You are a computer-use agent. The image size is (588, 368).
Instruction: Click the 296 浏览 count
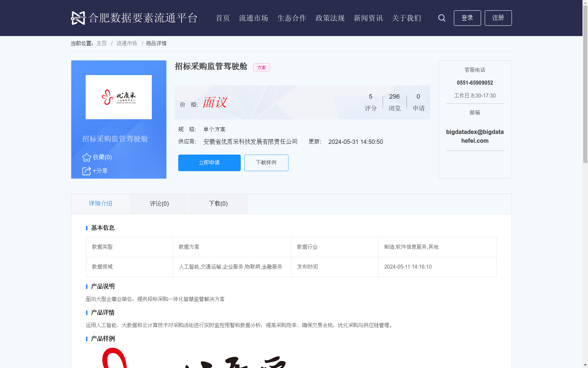point(394,102)
